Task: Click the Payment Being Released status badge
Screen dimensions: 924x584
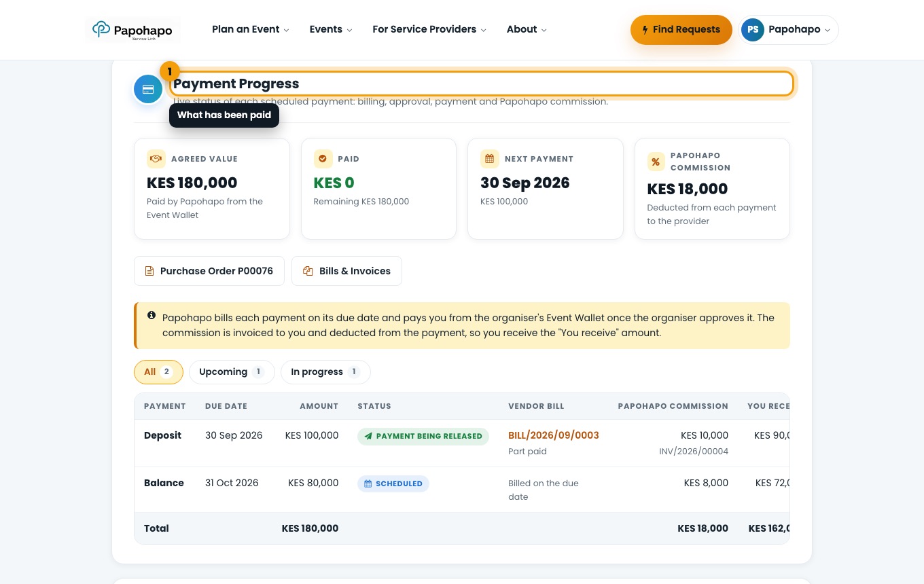Action: coord(423,436)
